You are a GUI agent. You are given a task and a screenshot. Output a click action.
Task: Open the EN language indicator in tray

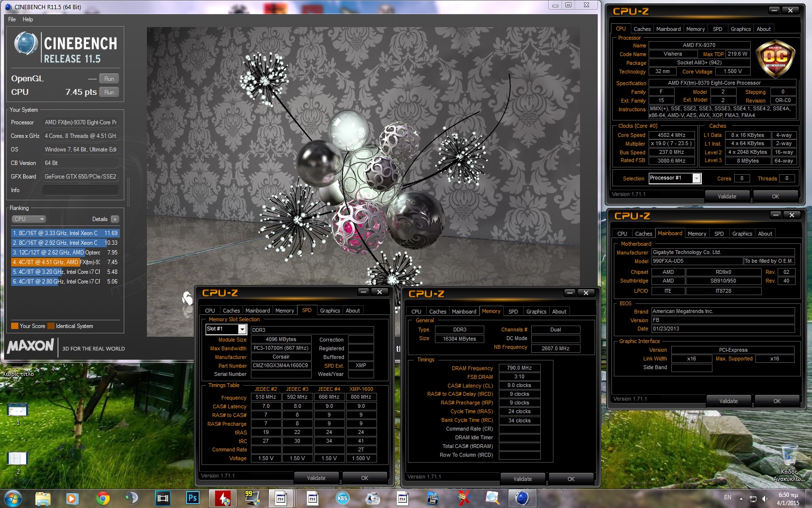727,497
